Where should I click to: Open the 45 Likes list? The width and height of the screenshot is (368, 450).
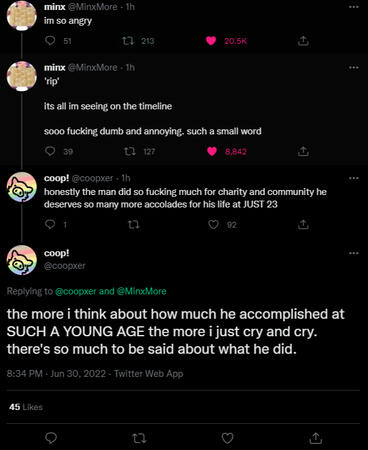point(26,407)
